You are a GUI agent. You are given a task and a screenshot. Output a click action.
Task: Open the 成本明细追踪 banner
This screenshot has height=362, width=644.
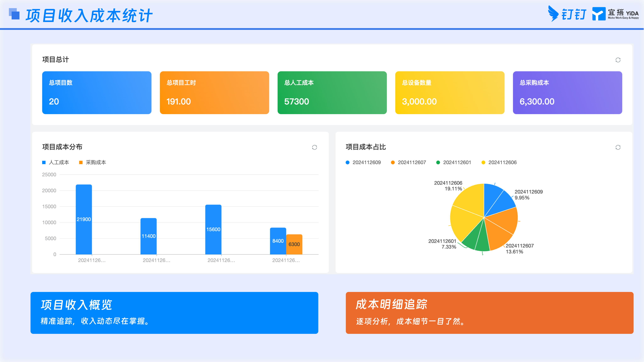(489, 313)
